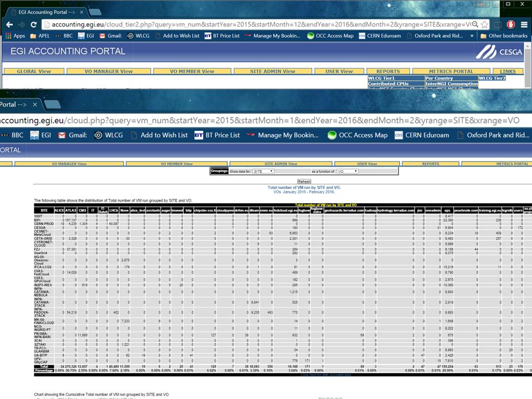Open WLCG bookmark in lower window
Viewport: 532px width, 399px height.
coord(108,135)
